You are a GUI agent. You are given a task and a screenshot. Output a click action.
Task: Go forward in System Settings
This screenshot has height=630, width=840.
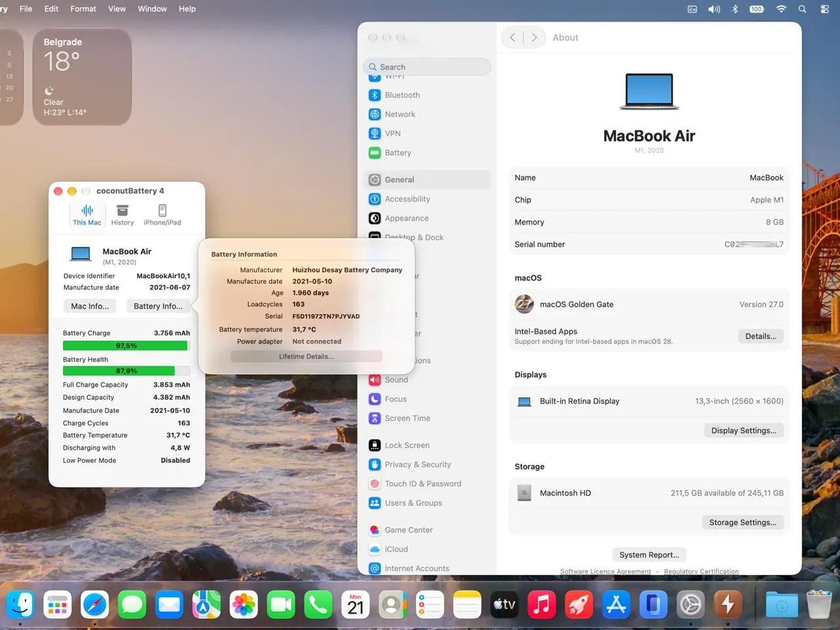(534, 37)
